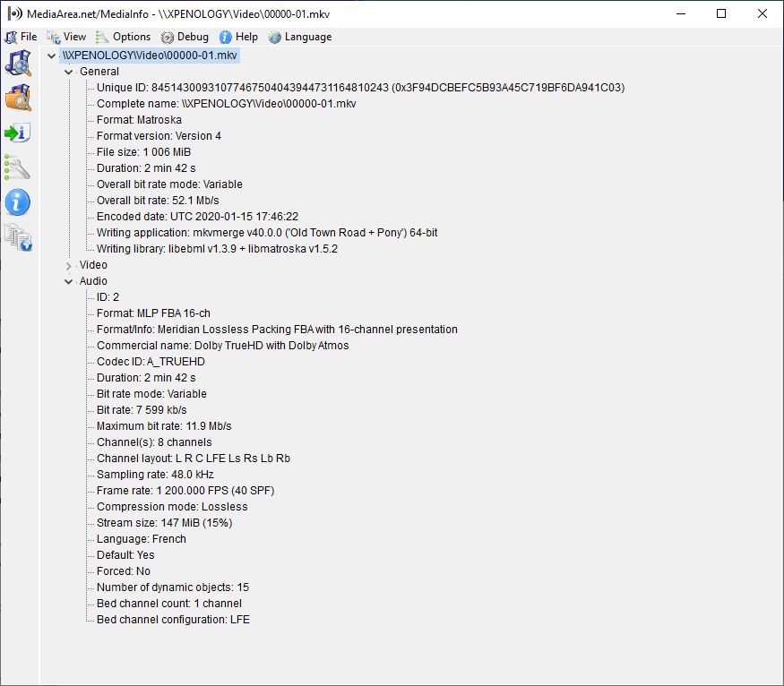Image resolution: width=784 pixels, height=686 pixels.
Task: Select the Stream size: 147 MiB row
Action: (x=165, y=523)
